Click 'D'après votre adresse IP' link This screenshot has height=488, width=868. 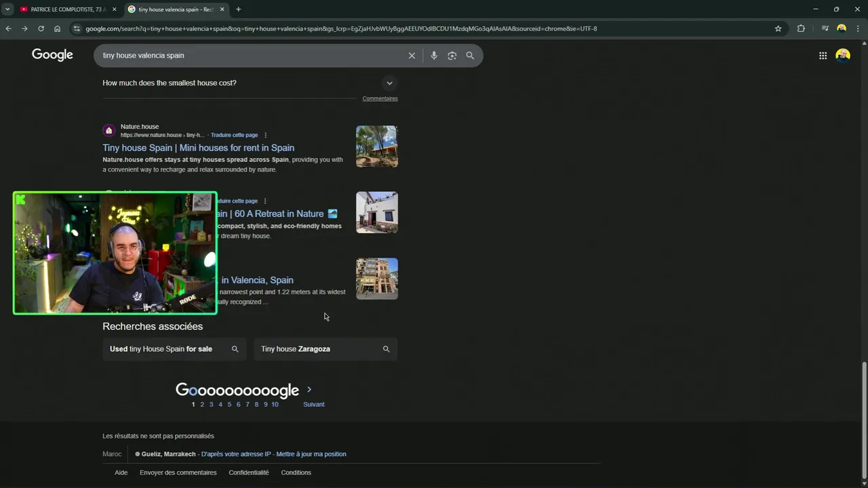(237, 454)
